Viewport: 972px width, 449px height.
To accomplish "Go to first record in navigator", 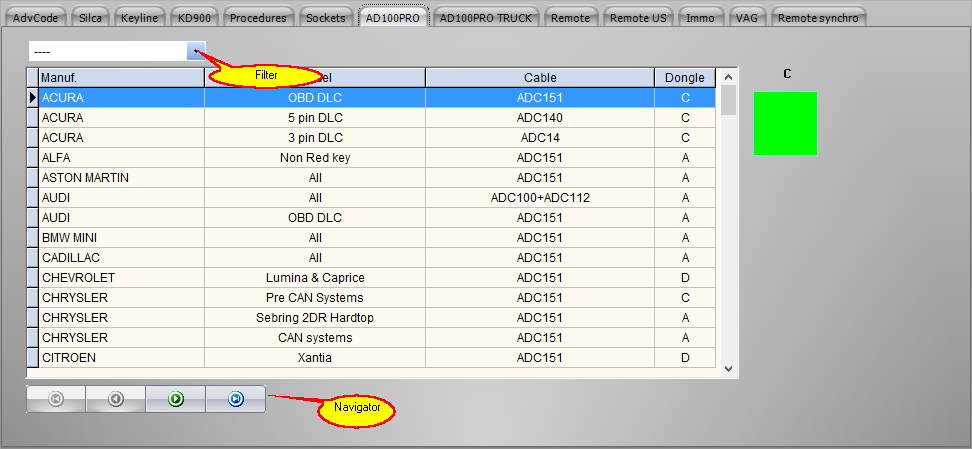I will click(56, 399).
